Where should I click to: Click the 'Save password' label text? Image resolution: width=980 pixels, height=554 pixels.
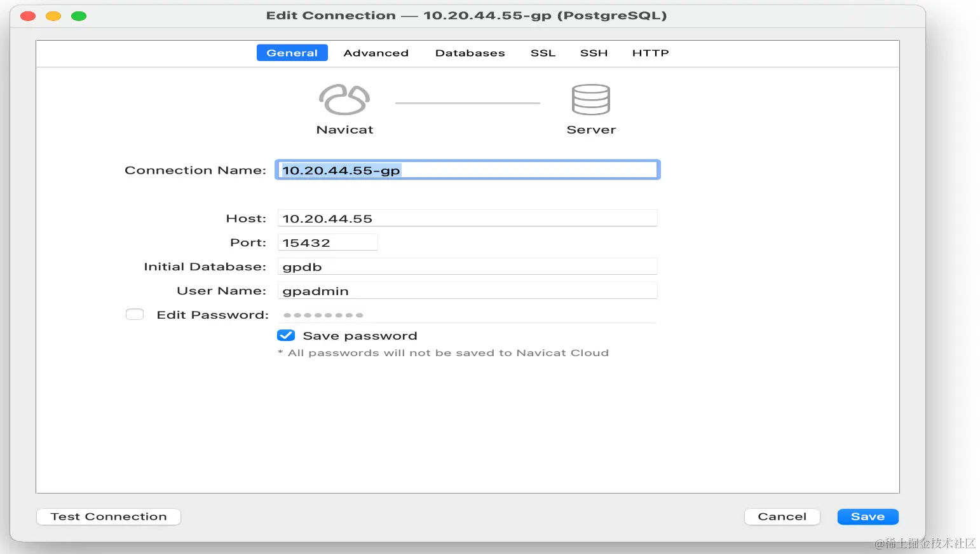tap(360, 336)
